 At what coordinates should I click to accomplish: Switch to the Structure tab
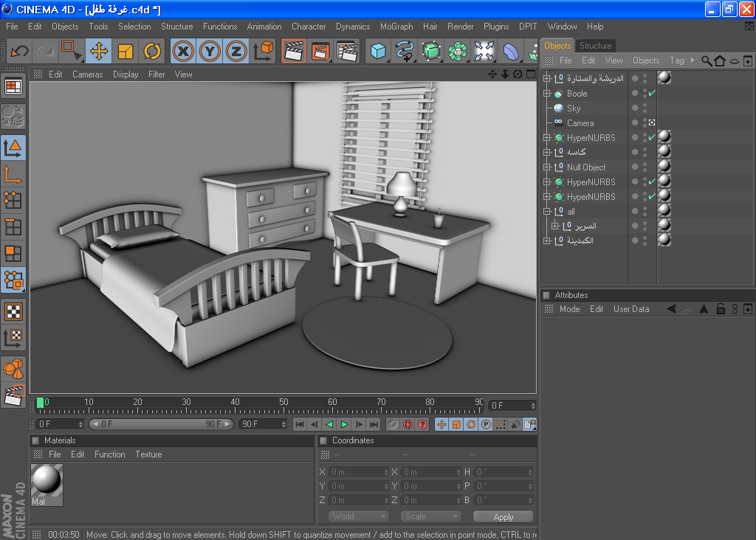coord(596,46)
